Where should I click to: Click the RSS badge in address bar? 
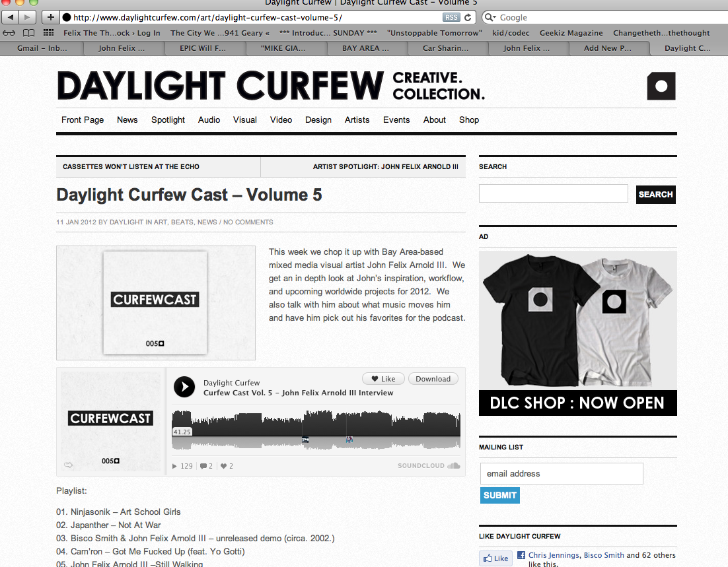click(x=451, y=18)
